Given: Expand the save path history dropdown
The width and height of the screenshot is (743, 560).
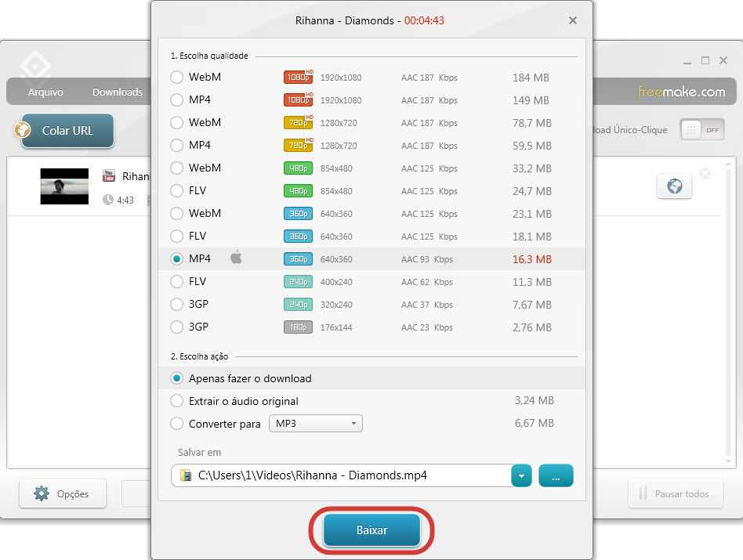Looking at the screenshot, I should point(521,475).
